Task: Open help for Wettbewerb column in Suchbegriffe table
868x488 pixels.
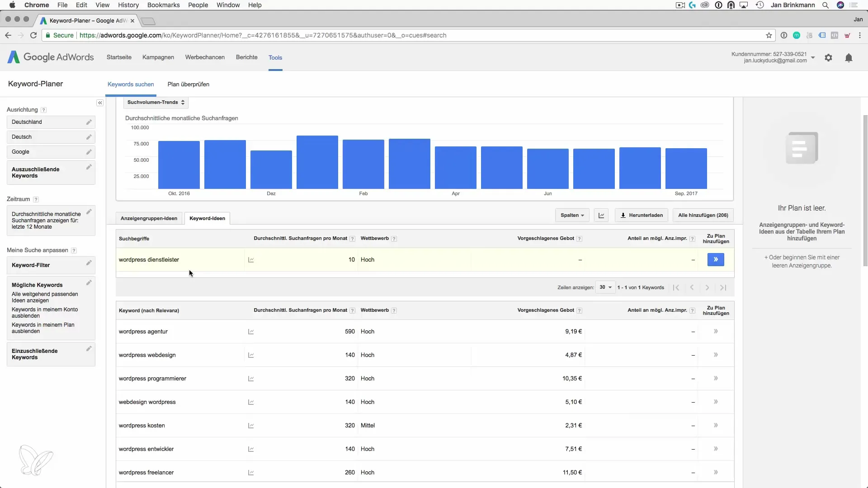Action: click(x=394, y=239)
